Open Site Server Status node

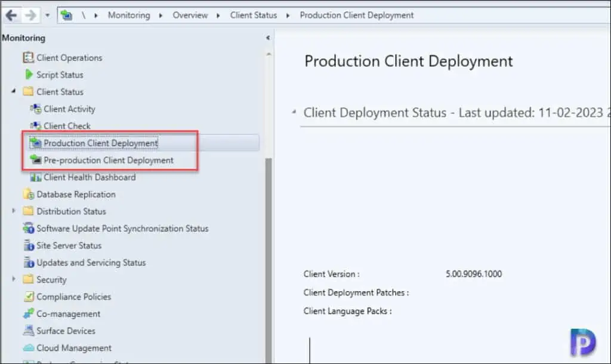pos(69,245)
